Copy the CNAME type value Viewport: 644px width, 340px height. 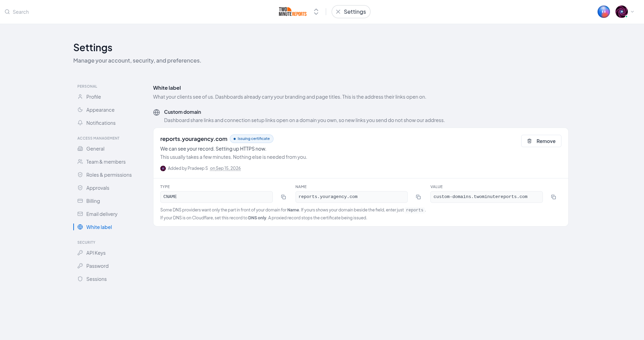(283, 197)
